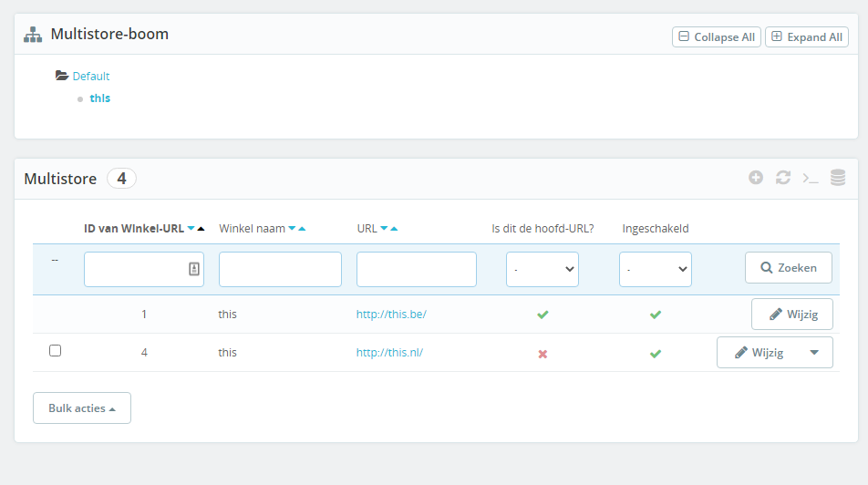
Task: Sort Winkel naam ascending
Action: coord(302,229)
